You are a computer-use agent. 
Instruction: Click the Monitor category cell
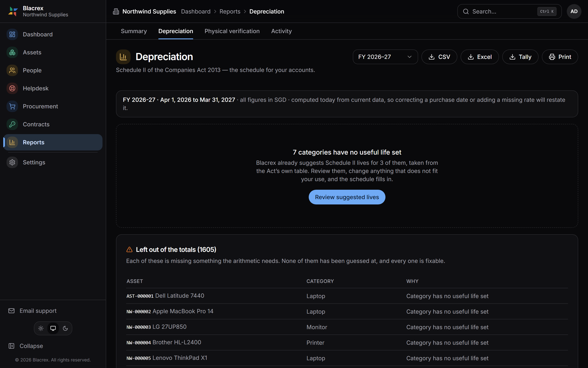click(317, 327)
